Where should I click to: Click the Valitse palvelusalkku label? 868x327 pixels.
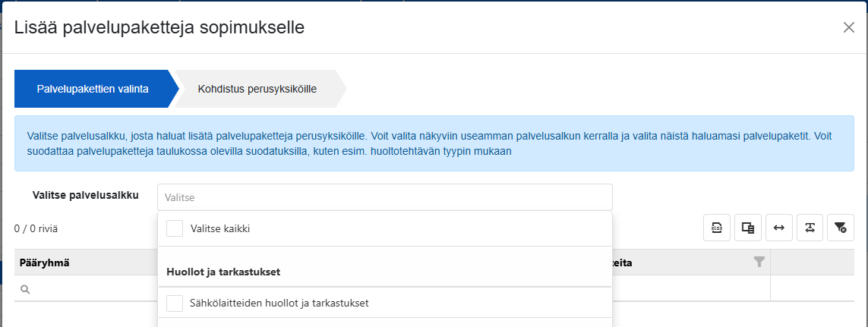85,195
